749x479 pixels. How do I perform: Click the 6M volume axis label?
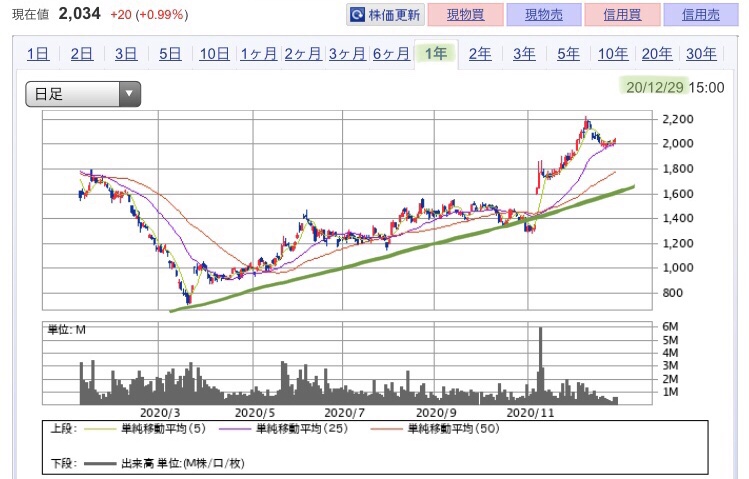tap(670, 326)
